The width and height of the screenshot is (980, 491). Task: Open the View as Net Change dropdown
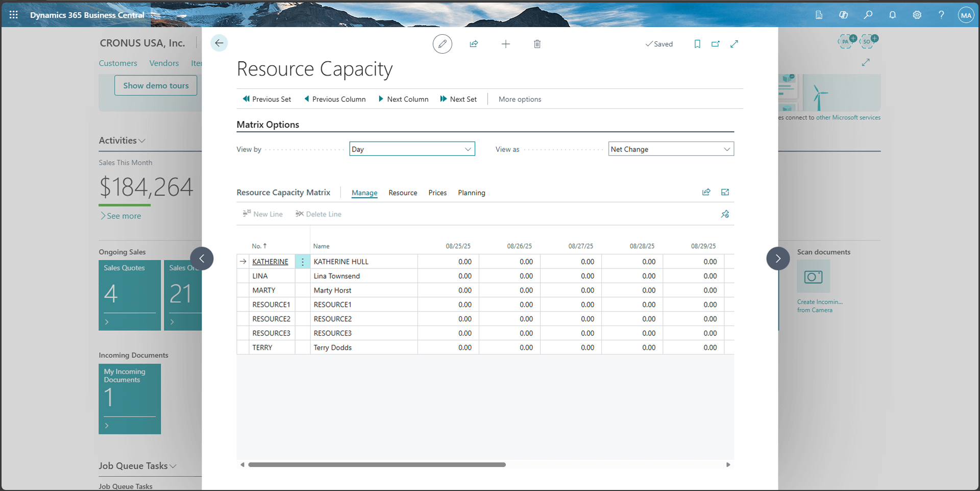click(726, 149)
